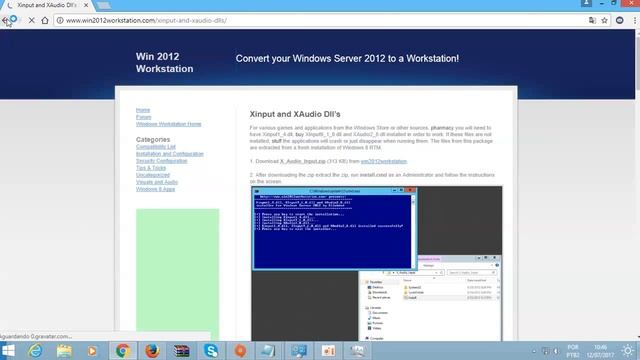The height and width of the screenshot is (360, 640).
Task: Open WinRAR from the taskbar
Action: point(182,351)
